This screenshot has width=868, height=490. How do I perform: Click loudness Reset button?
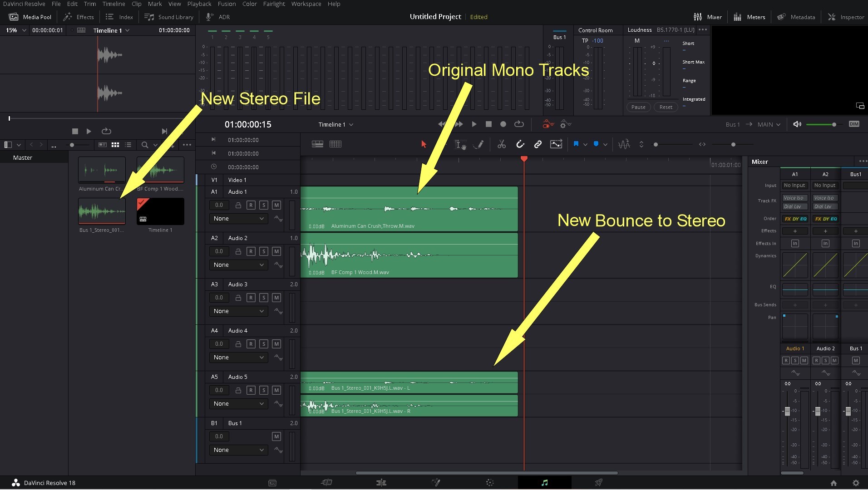pos(666,107)
